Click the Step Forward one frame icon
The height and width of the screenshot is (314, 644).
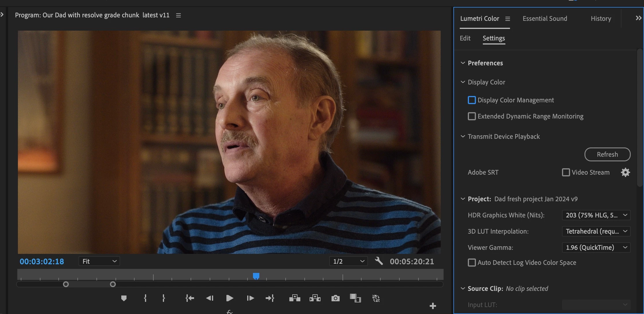point(250,298)
